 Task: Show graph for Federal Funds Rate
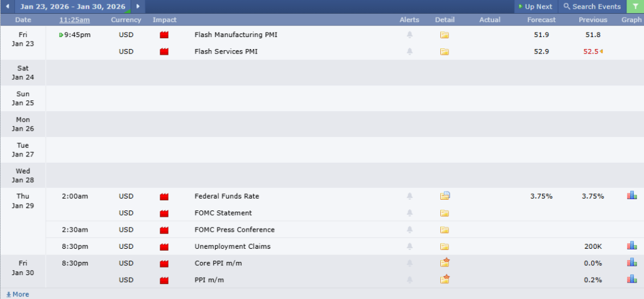tap(631, 196)
